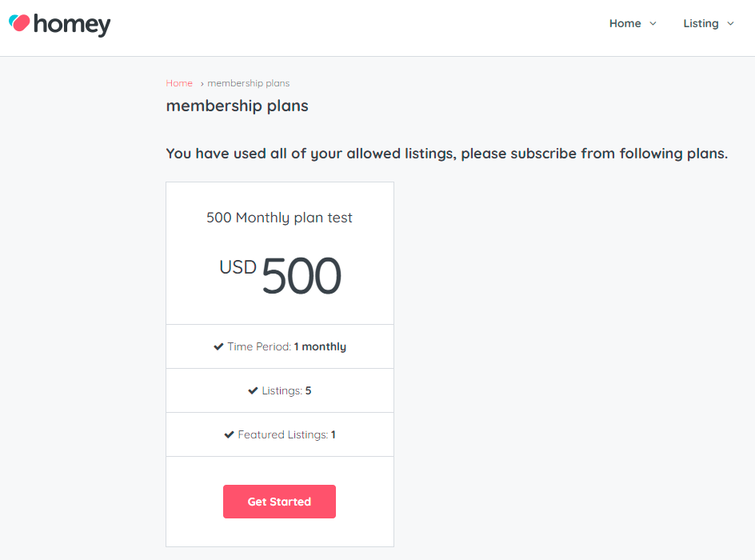Click the homey wordmark text in header
Screen dimensions: 755x560
pyautogui.click(x=72, y=25)
